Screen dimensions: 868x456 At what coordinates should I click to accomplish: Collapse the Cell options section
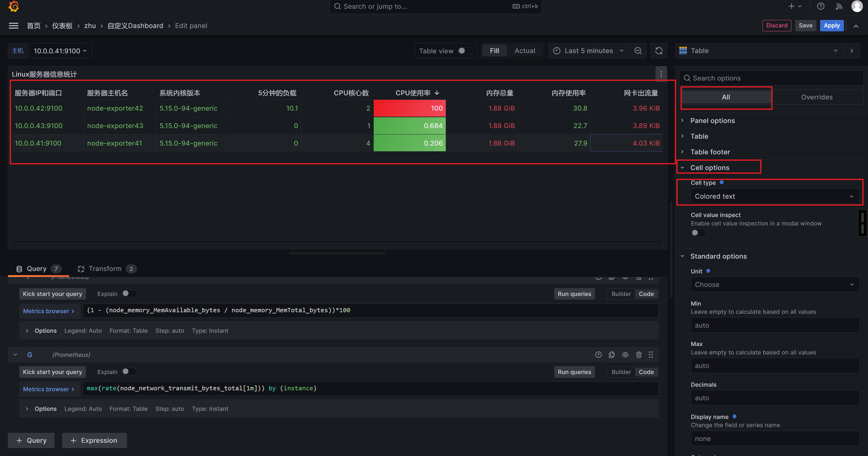tap(710, 168)
